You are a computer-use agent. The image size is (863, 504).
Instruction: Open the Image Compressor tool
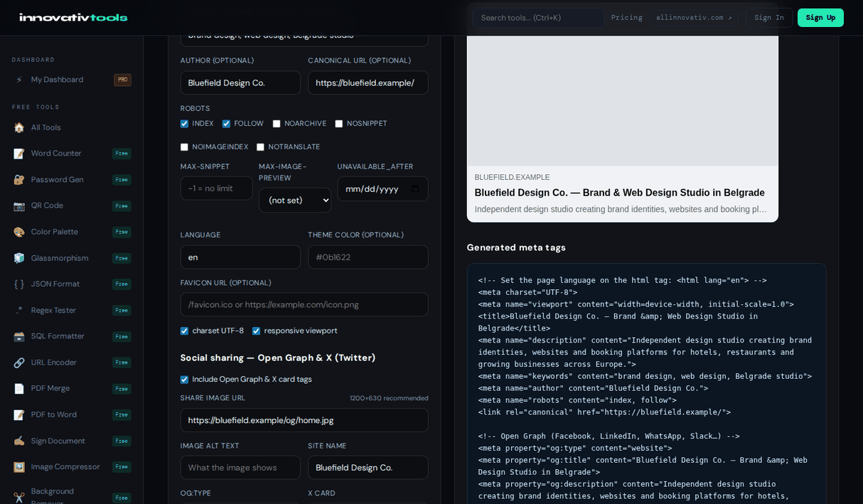(72, 467)
